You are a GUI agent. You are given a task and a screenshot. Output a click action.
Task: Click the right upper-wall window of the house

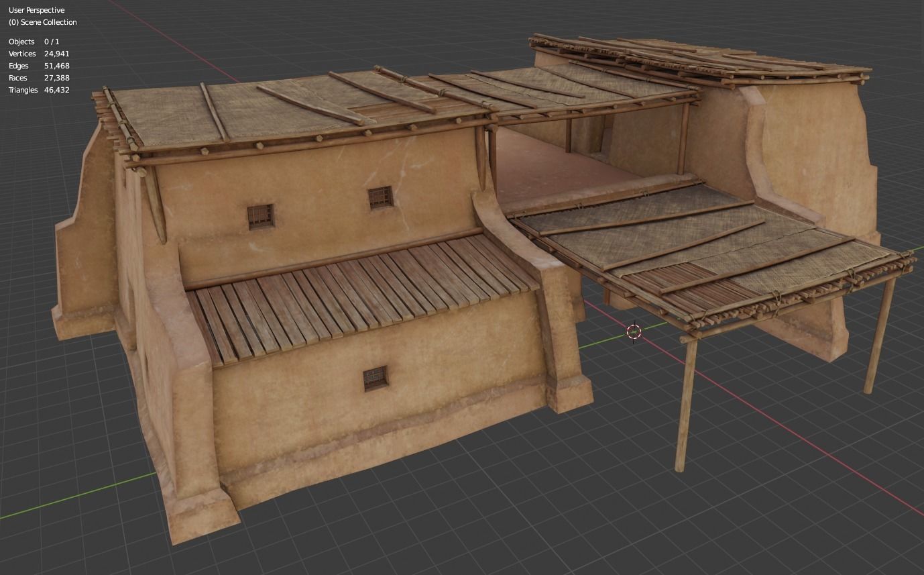coord(380,198)
